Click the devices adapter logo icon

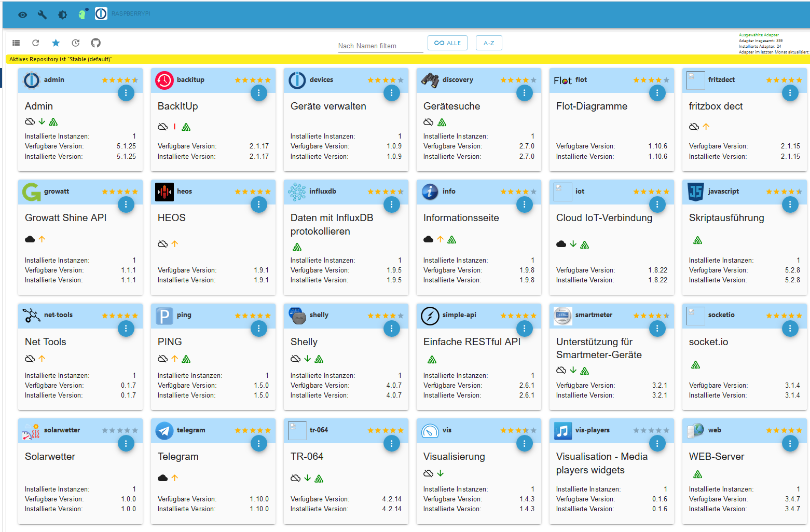[x=297, y=80]
